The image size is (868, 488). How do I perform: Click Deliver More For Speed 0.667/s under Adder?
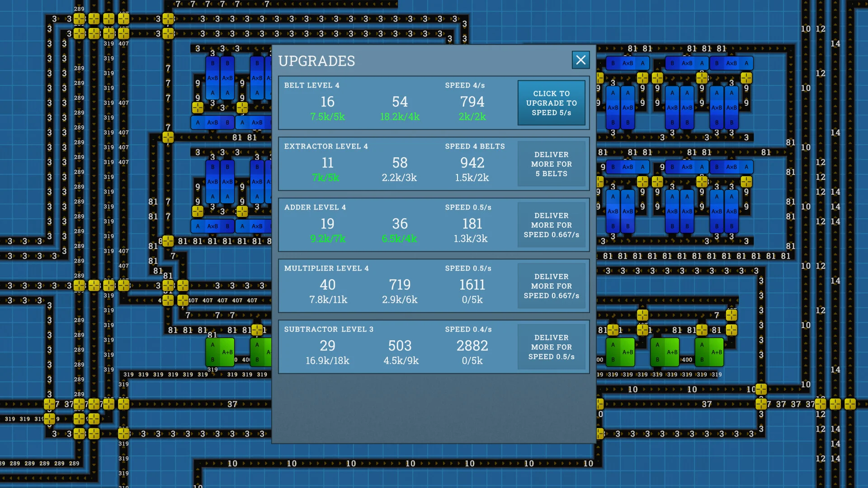click(x=551, y=225)
